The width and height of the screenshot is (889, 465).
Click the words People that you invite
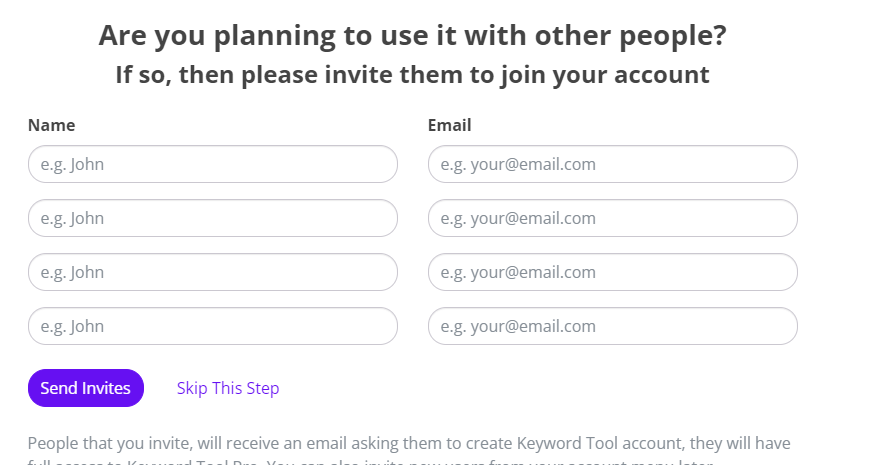(x=110, y=443)
